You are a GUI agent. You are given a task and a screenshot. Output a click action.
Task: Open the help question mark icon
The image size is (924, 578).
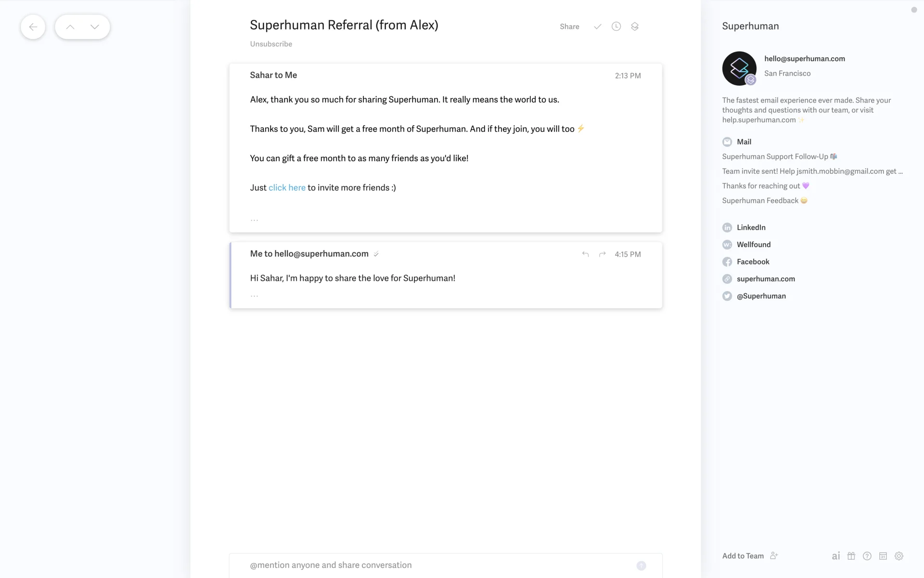click(x=867, y=556)
